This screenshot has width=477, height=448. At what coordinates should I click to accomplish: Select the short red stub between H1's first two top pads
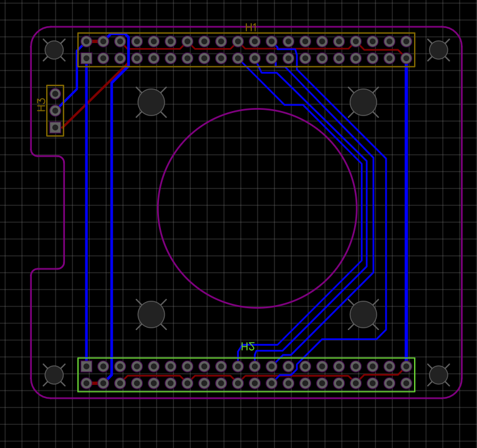coord(95,41)
